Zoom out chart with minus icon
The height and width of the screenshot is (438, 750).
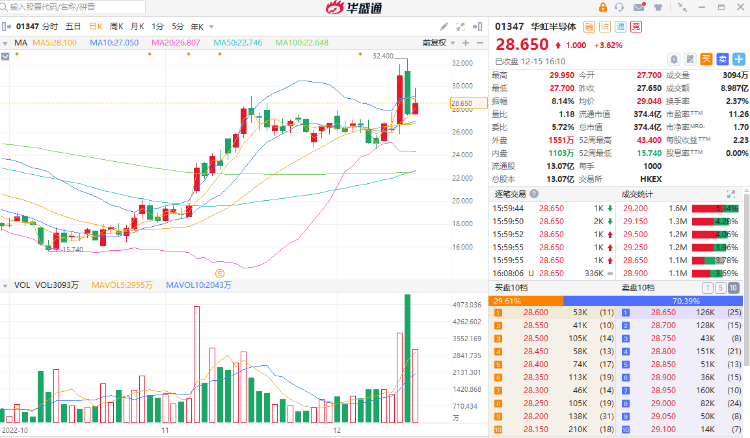(x=480, y=43)
